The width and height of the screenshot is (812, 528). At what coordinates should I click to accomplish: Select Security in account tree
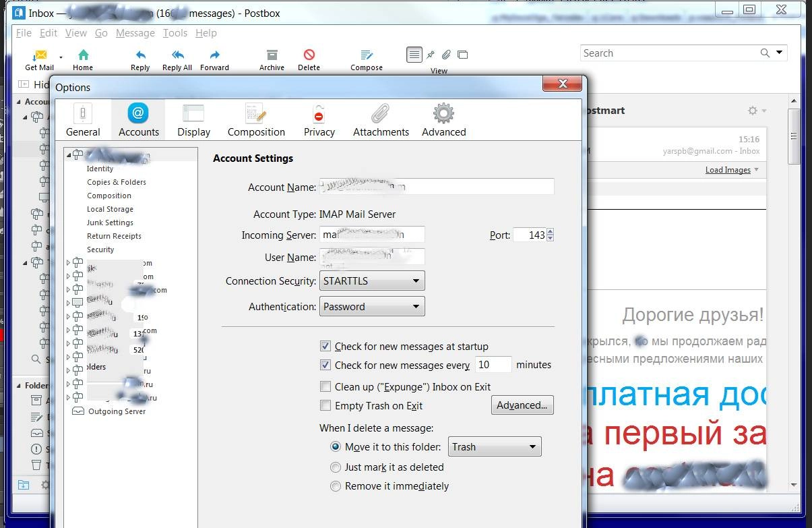pos(100,250)
